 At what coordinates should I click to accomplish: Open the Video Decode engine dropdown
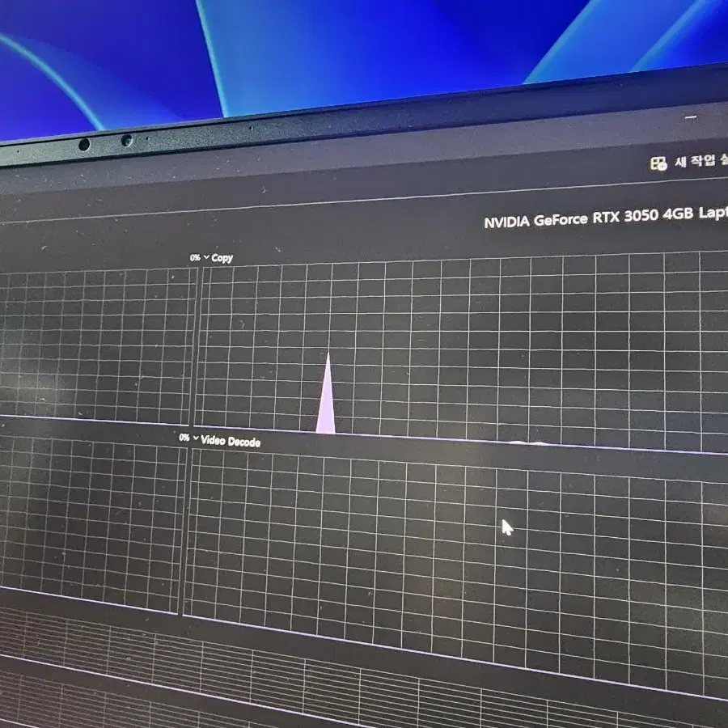coord(196,438)
